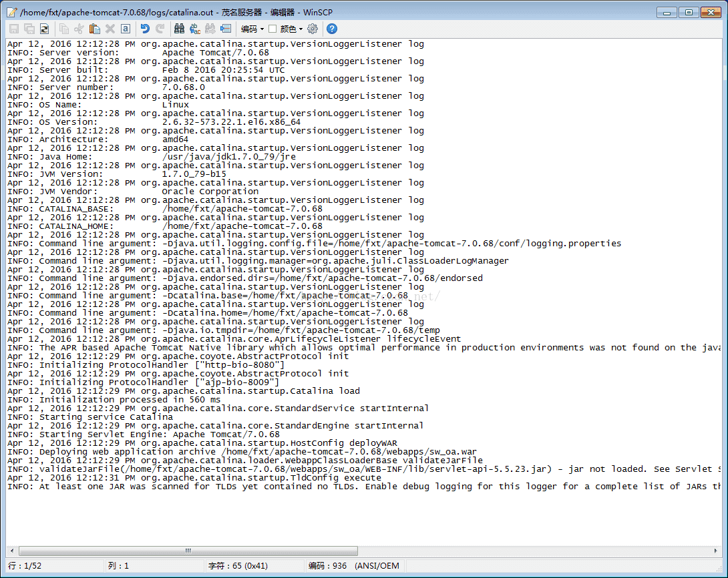Click the Paste clipboard icon
This screenshot has height=578, width=728.
click(x=95, y=29)
